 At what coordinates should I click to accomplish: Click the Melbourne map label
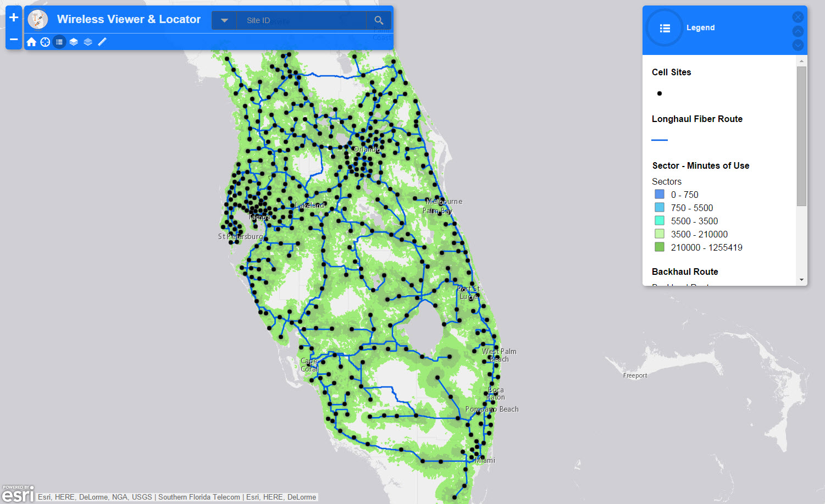coord(444,202)
